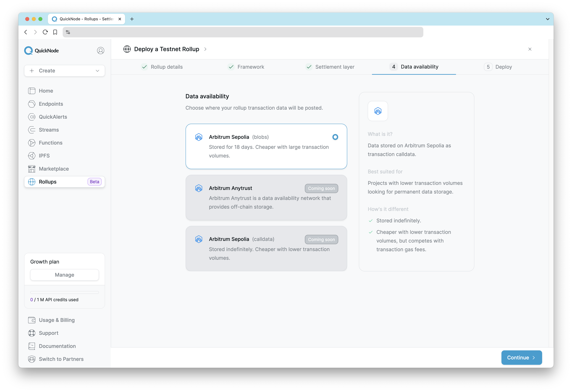Viewport: 572px width, 392px height.
Task: Select the Data availability step
Action: coord(414,67)
